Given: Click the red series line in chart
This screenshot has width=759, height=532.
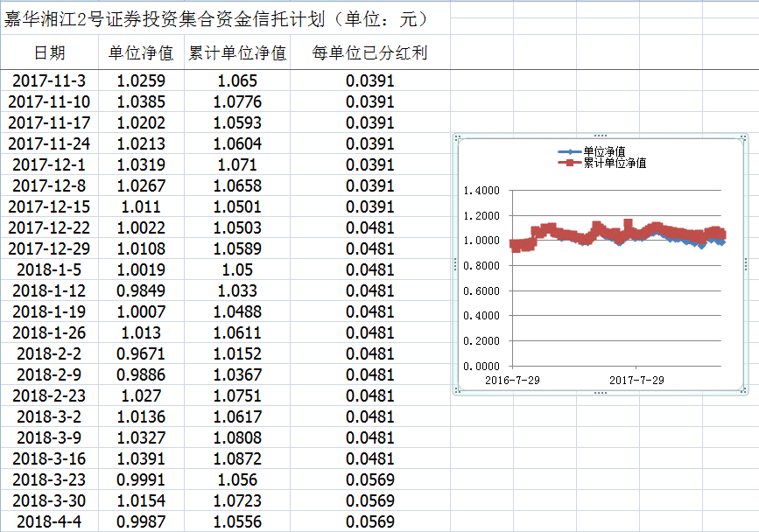Looking at the screenshot, I should coord(547,230).
